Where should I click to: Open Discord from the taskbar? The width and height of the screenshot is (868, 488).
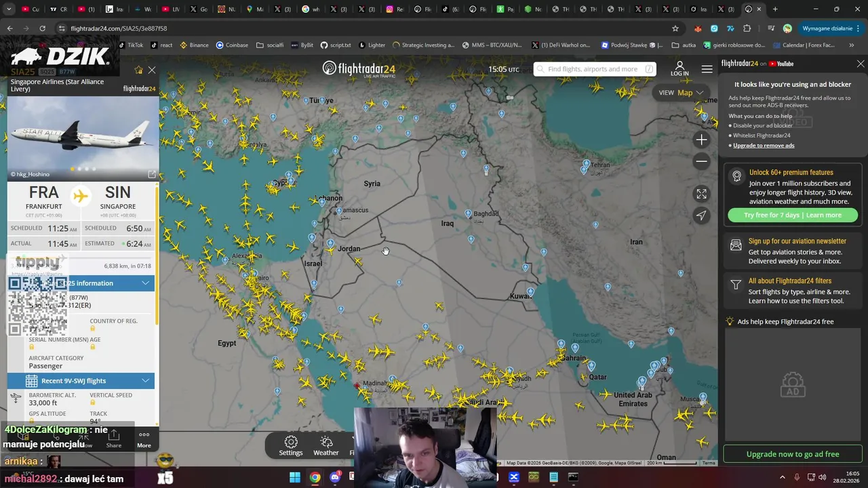pyautogui.click(x=335, y=477)
